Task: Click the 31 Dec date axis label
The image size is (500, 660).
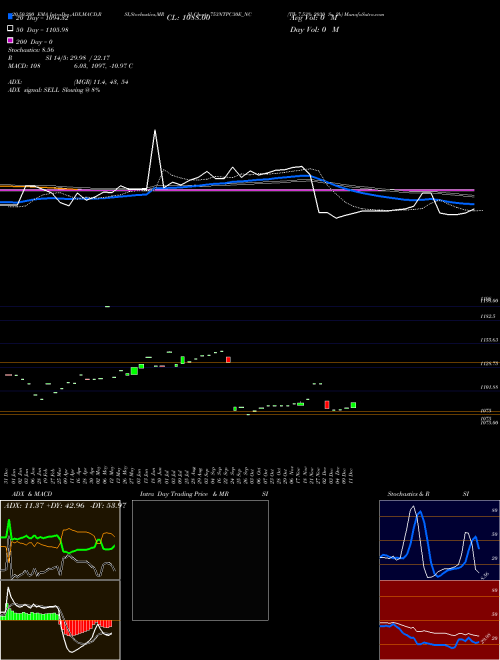Action: [x=8, y=475]
